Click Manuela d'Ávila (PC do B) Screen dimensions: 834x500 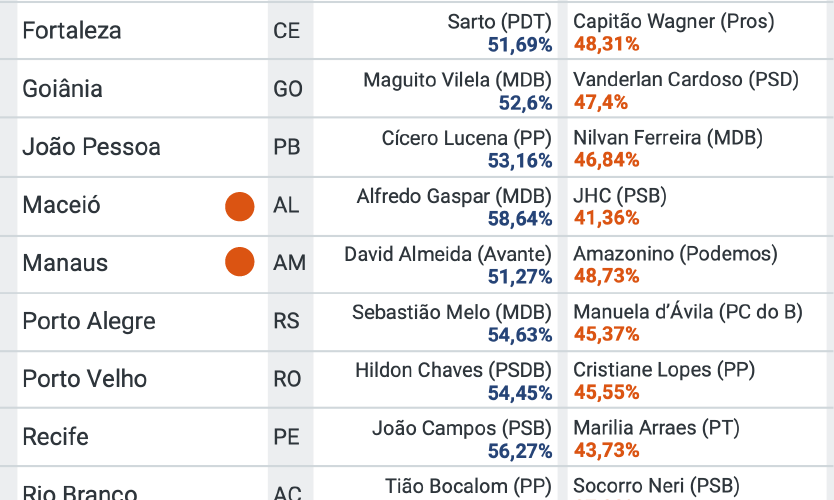687,312
